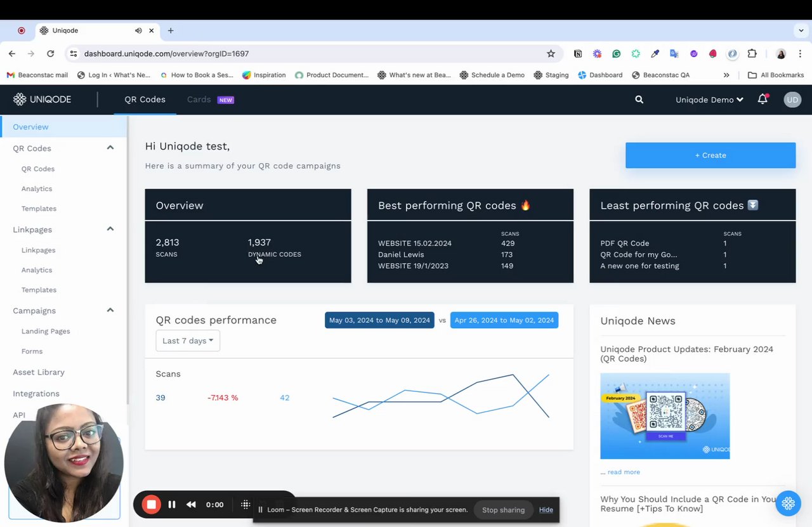Open the Schedule a Demo bookmark
Image resolution: width=812 pixels, height=527 pixels.
pyautogui.click(x=492, y=75)
